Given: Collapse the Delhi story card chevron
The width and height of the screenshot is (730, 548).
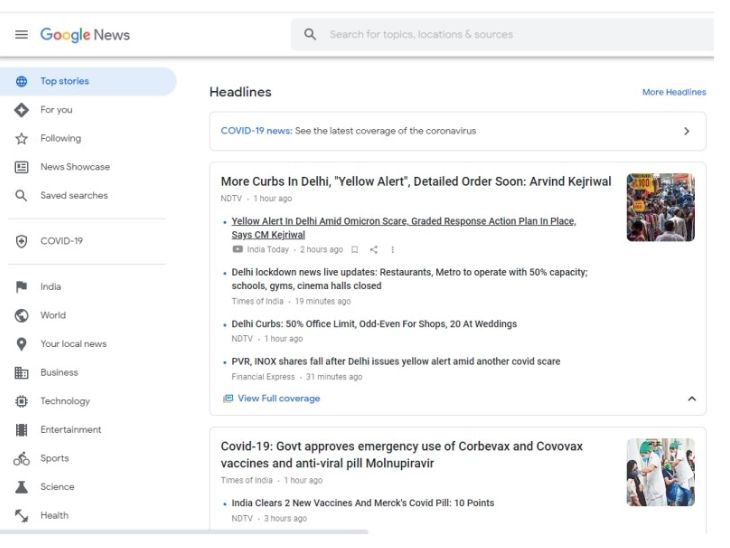Looking at the screenshot, I should (x=692, y=399).
